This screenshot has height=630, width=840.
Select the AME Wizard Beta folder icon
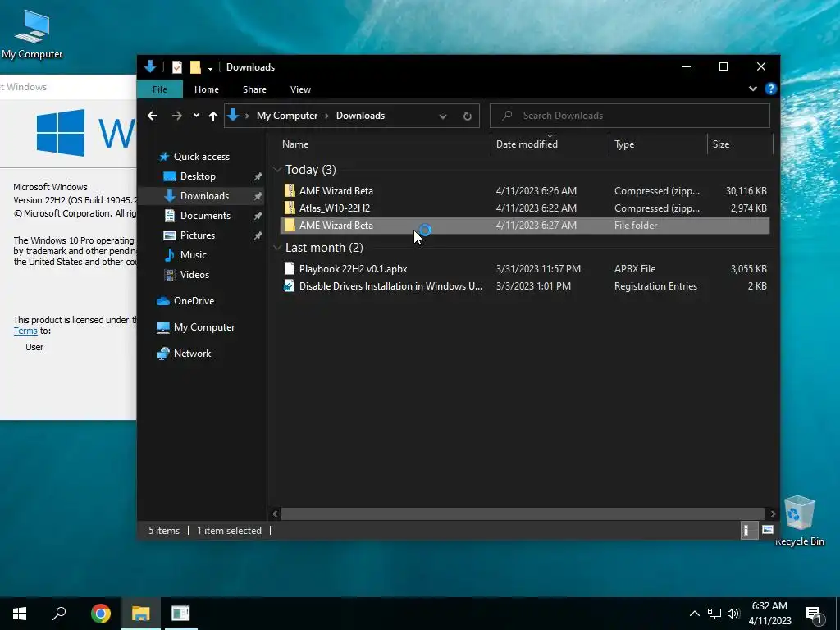coord(290,225)
